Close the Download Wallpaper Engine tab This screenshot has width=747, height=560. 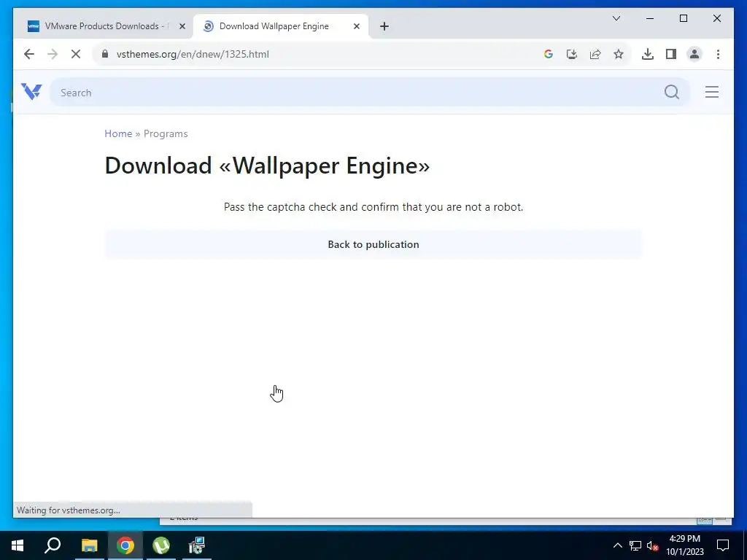pyautogui.click(x=356, y=26)
